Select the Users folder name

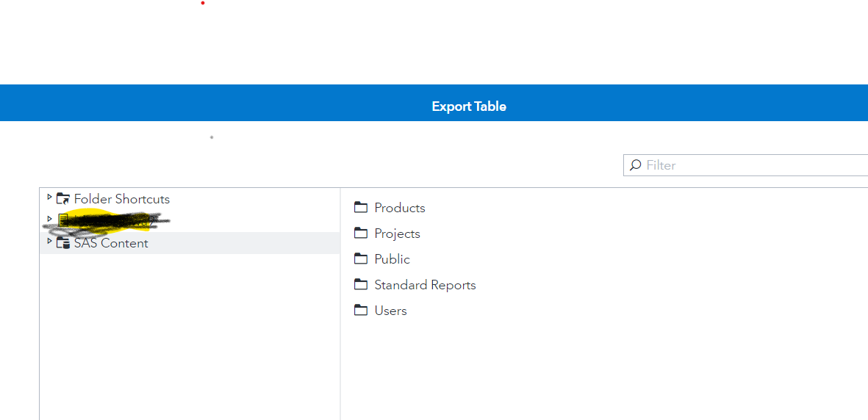point(391,311)
